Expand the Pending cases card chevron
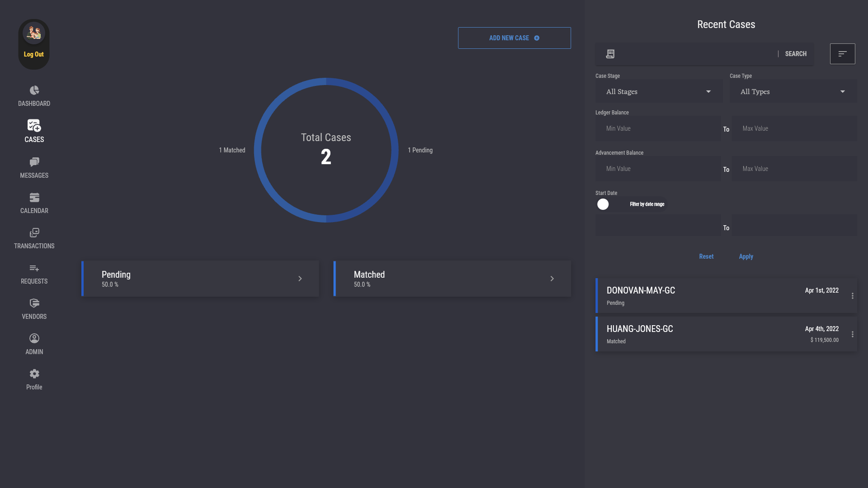The width and height of the screenshot is (868, 488). coord(300,279)
